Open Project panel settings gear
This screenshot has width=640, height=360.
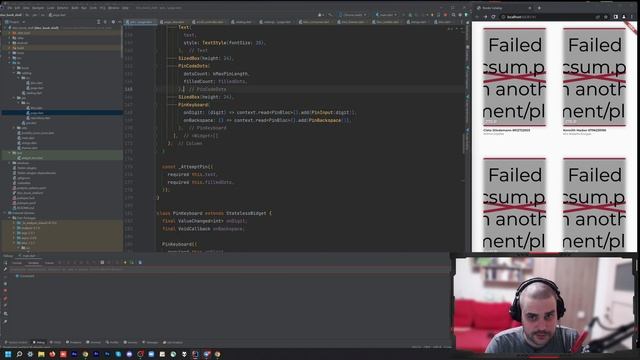(x=113, y=22)
